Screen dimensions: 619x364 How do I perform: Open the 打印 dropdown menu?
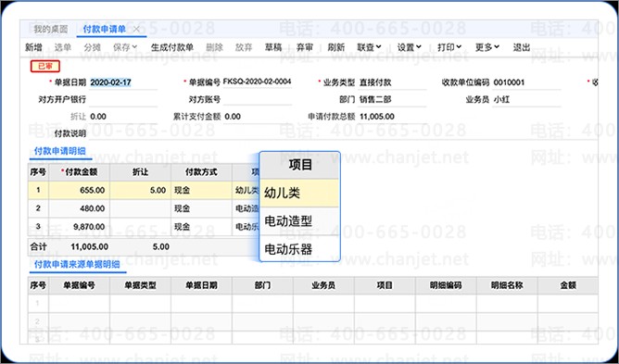[x=449, y=47]
